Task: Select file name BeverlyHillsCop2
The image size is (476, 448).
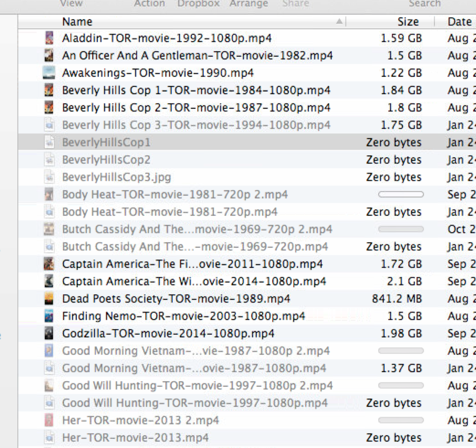Action: (x=106, y=160)
